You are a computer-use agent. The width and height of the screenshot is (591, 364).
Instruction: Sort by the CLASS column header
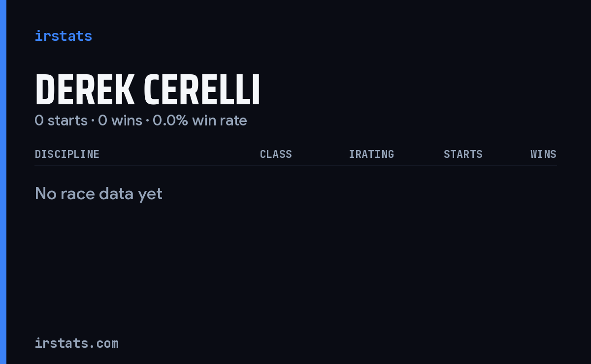276,154
